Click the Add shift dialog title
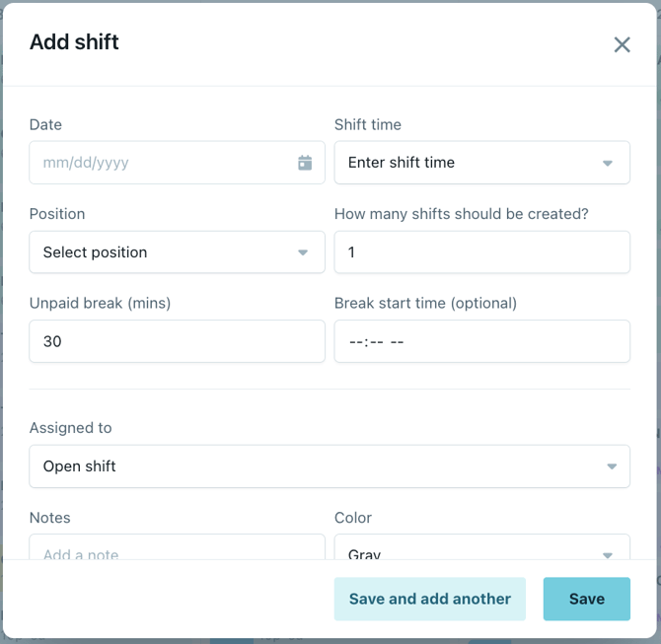The image size is (661, 644). (75, 41)
